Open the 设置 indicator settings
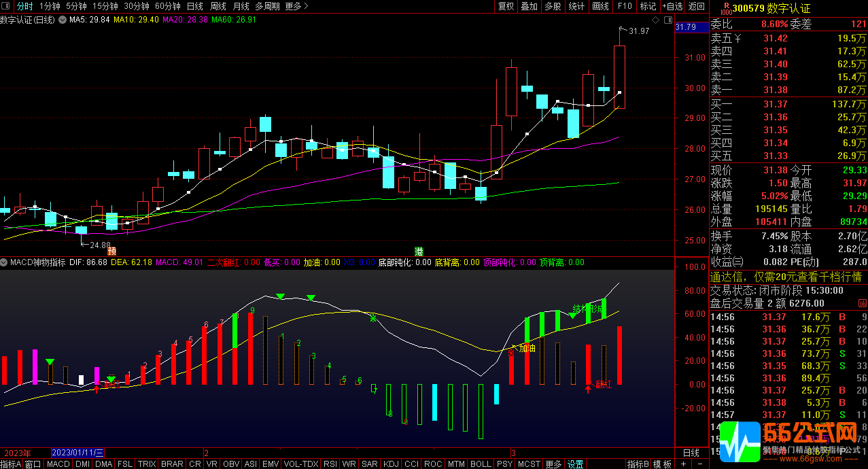The height and width of the screenshot is (469, 868). 576,464
